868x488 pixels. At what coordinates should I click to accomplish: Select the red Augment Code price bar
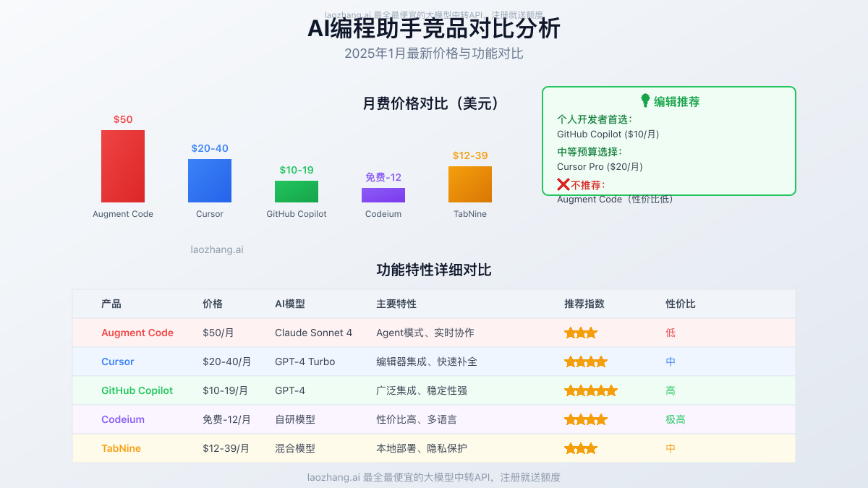(123, 166)
